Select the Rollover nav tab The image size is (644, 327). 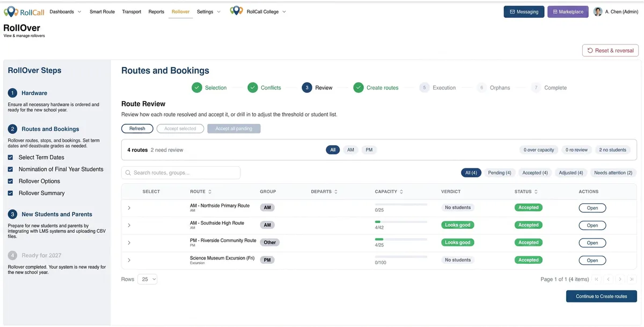coord(180,11)
